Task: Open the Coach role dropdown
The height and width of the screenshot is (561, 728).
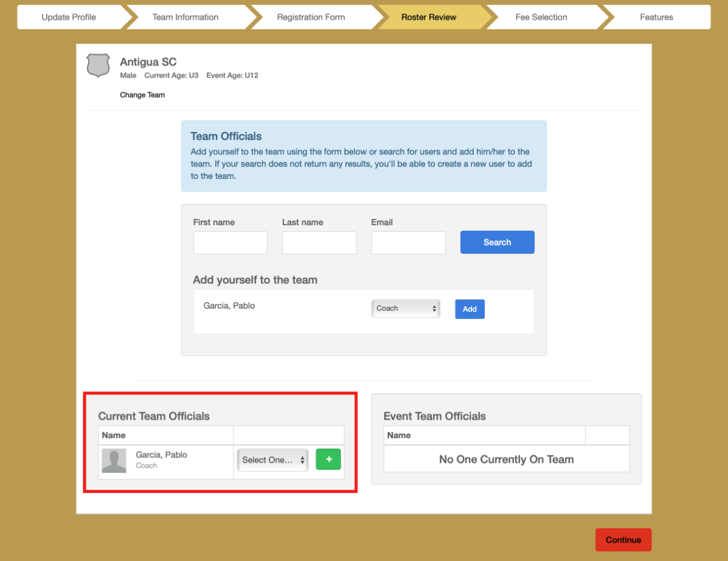Action: pyautogui.click(x=405, y=309)
